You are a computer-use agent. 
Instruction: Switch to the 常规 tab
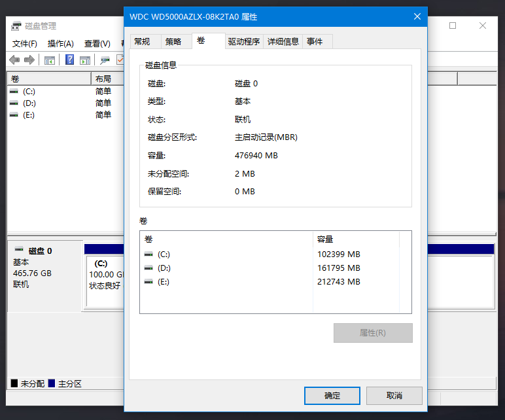pos(142,41)
